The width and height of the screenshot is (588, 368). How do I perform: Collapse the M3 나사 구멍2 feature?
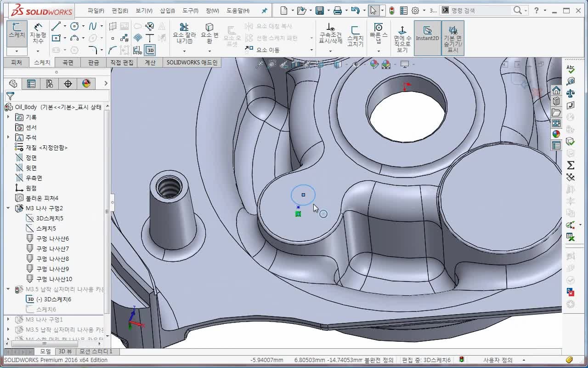tap(8, 208)
